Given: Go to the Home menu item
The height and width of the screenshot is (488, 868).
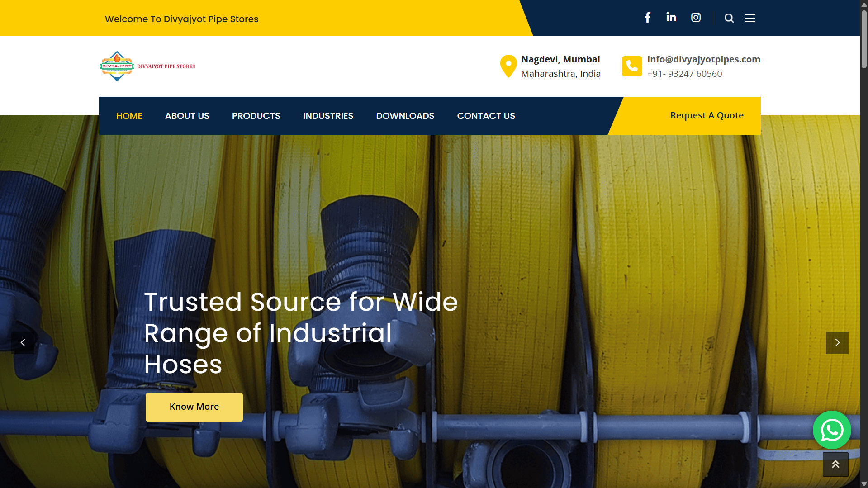Looking at the screenshot, I should (129, 116).
